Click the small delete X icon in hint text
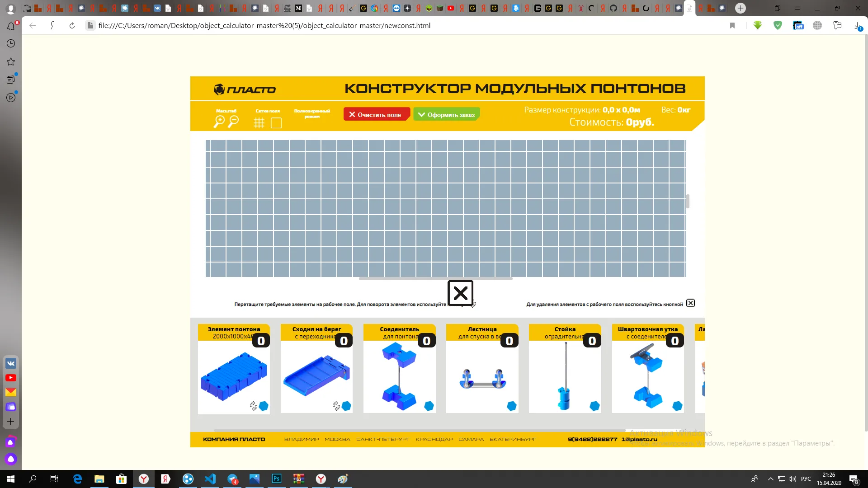868x488 pixels. point(690,303)
